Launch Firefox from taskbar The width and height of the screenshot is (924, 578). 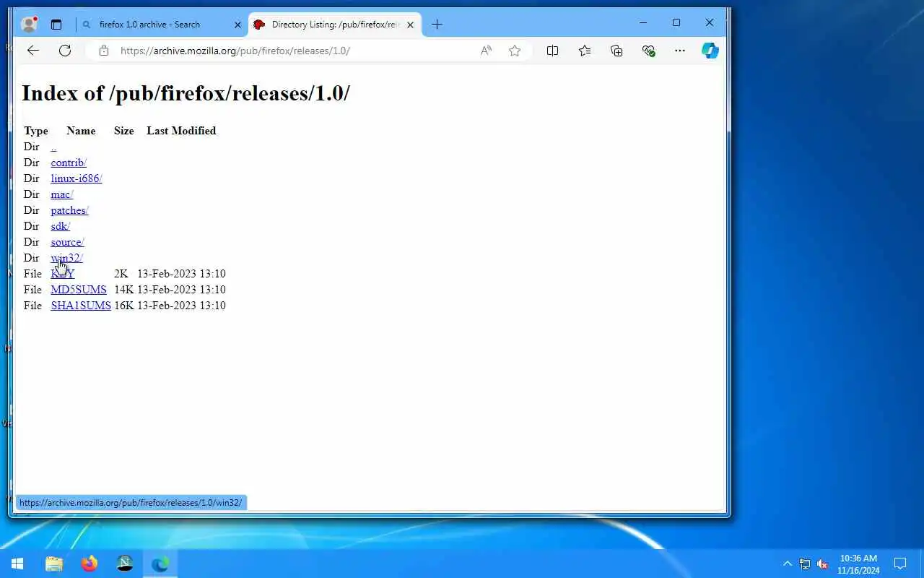[90, 564]
